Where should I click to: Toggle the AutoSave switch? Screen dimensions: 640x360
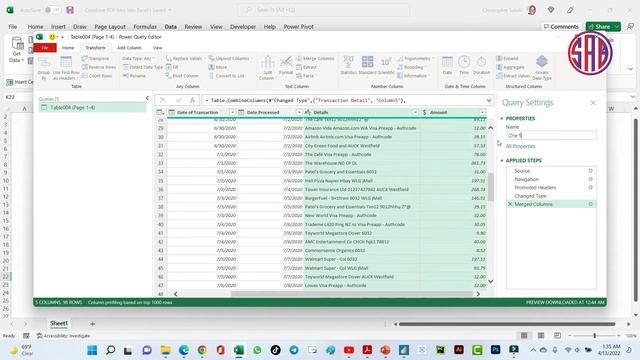[52, 10]
